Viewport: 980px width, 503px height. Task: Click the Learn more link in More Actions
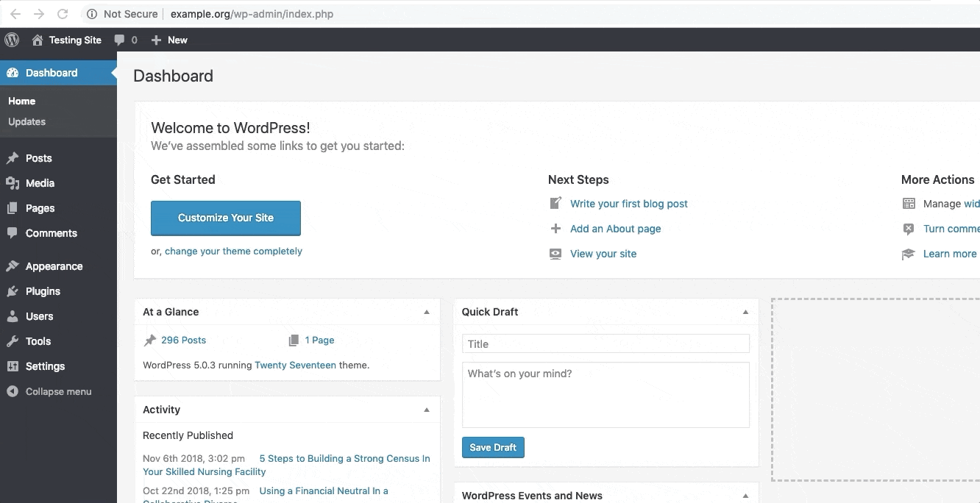pos(950,254)
